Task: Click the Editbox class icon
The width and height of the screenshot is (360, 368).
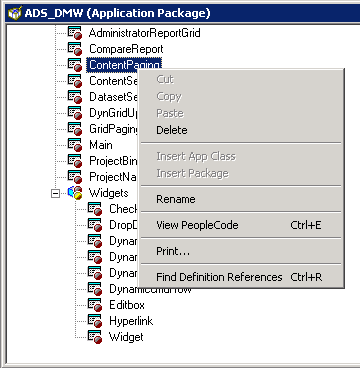Action: pyautogui.click(x=95, y=305)
